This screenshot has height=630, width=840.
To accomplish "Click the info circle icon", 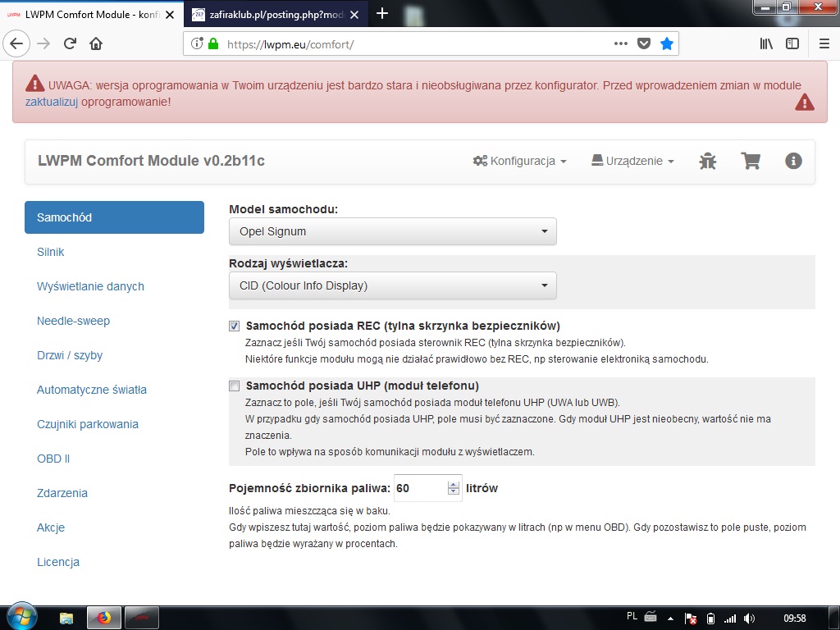I will pos(792,162).
